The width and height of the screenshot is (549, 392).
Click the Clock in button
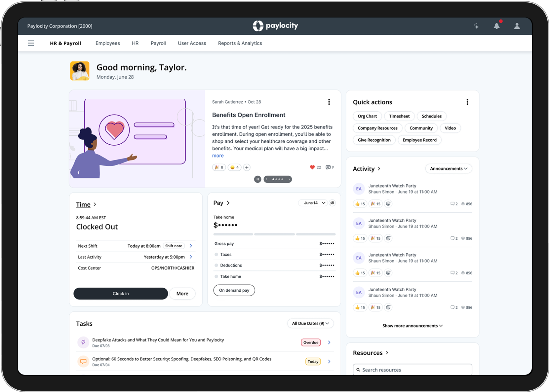click(121, 294)
